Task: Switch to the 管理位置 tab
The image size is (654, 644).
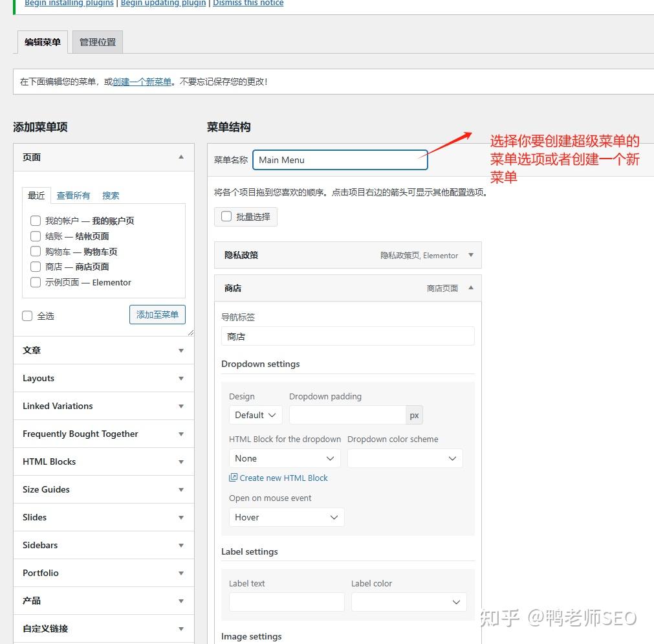Action: tap(97, 41)
